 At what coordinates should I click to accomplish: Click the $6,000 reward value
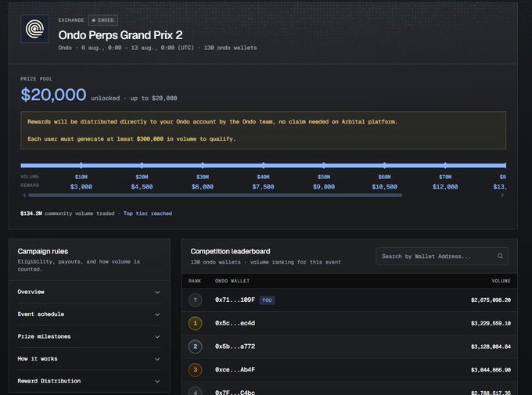point(203,187)
